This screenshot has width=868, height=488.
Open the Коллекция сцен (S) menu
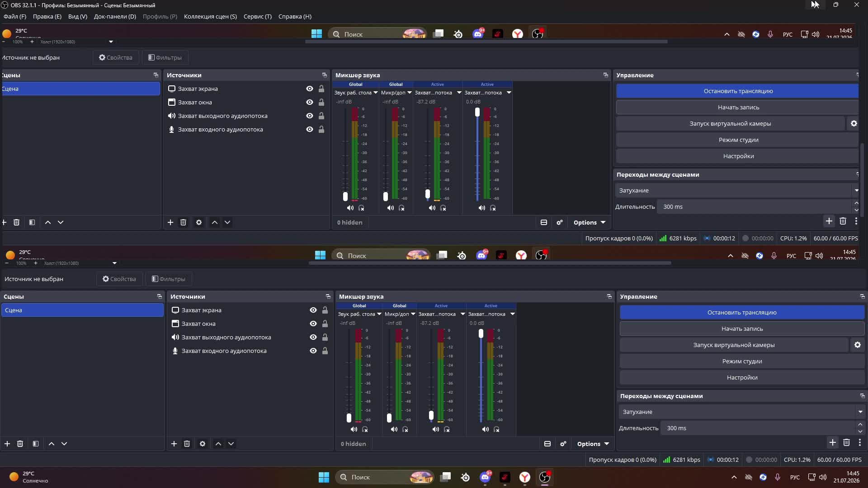[x=210, y=16]
